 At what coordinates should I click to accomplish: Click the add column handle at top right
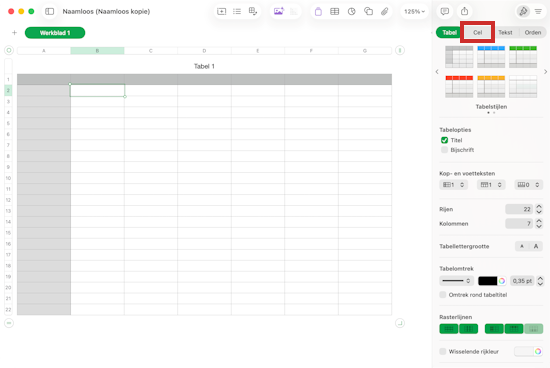coord(400,51)
